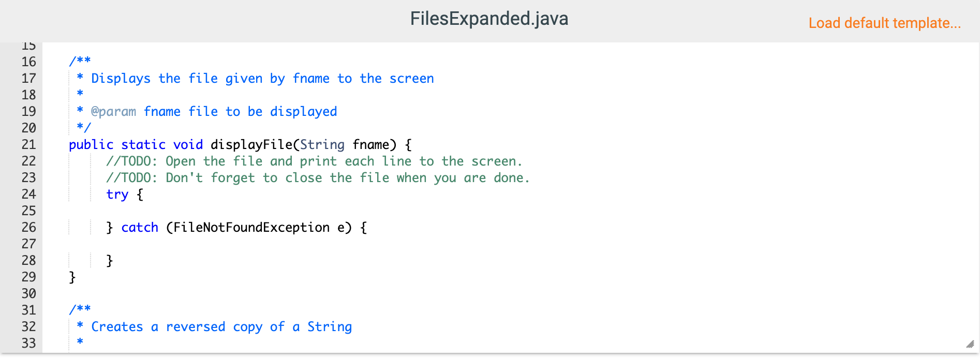Click the TODO 'Don't forget to close' comment
980x358 pixels.
pos(318,178)
